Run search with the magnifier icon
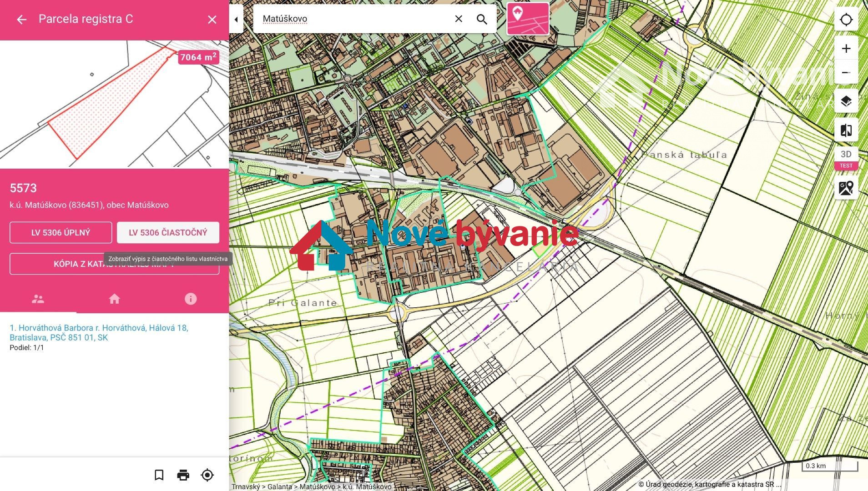 pos(482,19)
